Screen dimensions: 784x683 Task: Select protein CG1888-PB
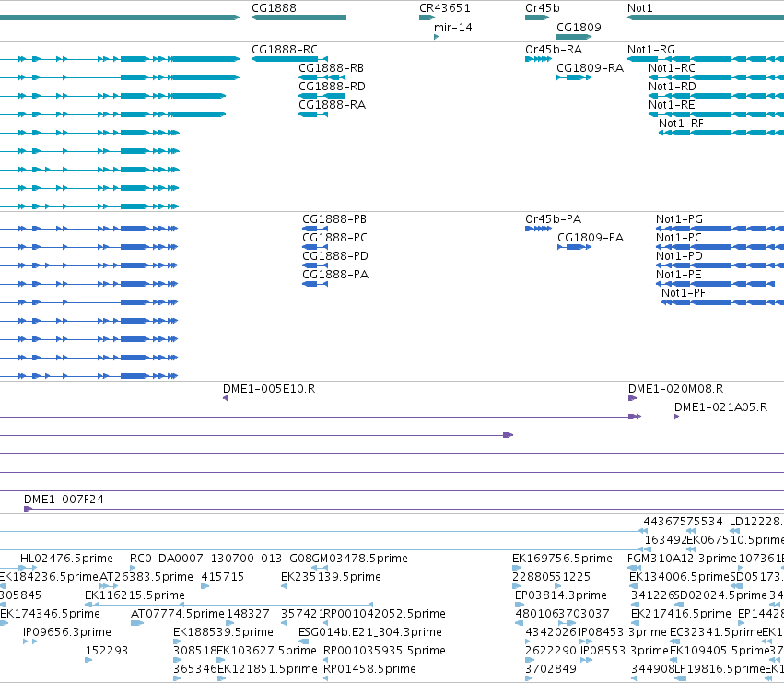[x=315, y=229]
